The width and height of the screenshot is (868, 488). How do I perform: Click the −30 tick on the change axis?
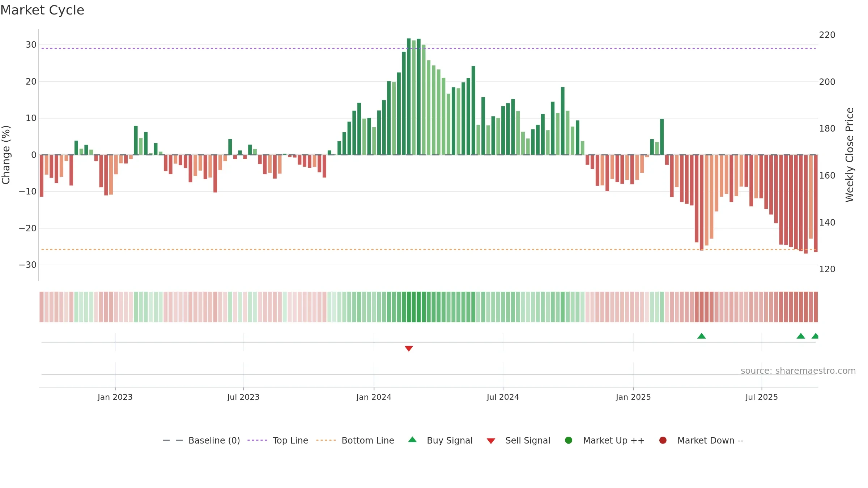pyautogui.click(x=28, y=265)
